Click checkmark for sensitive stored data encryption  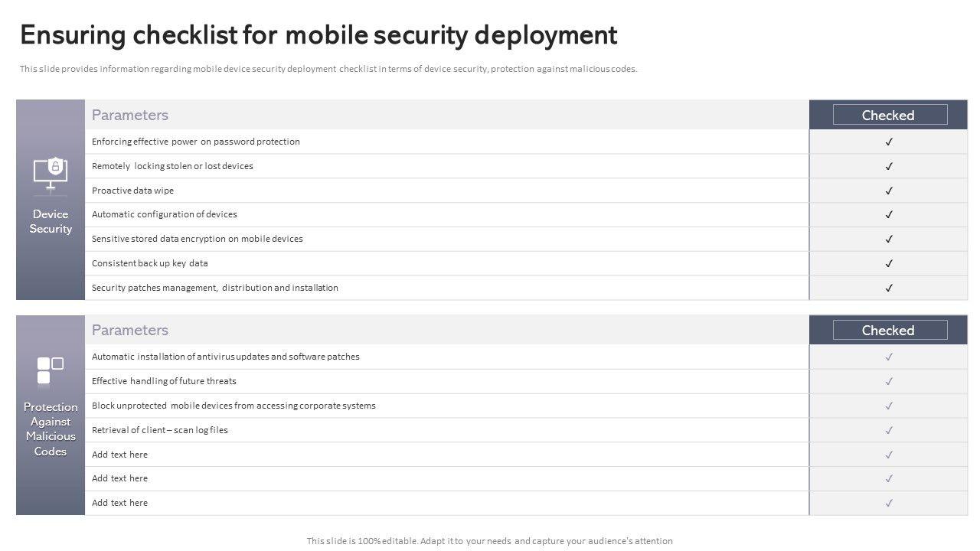click(889, 239)
